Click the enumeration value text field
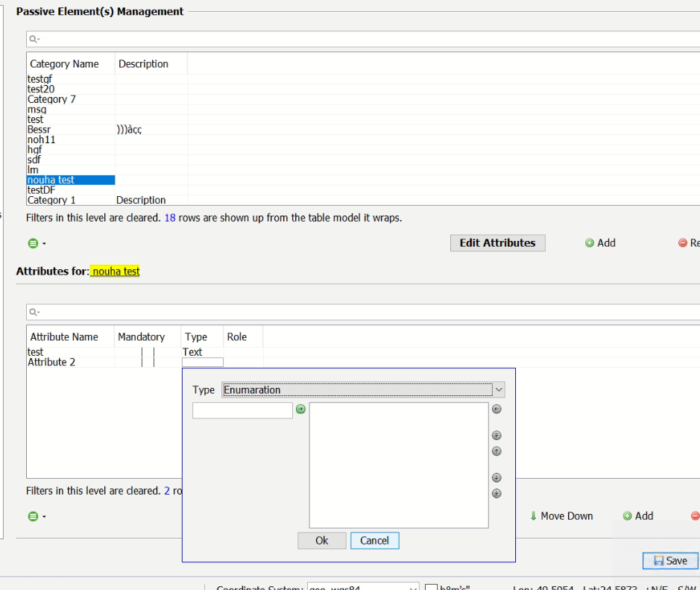 [242, 410]
